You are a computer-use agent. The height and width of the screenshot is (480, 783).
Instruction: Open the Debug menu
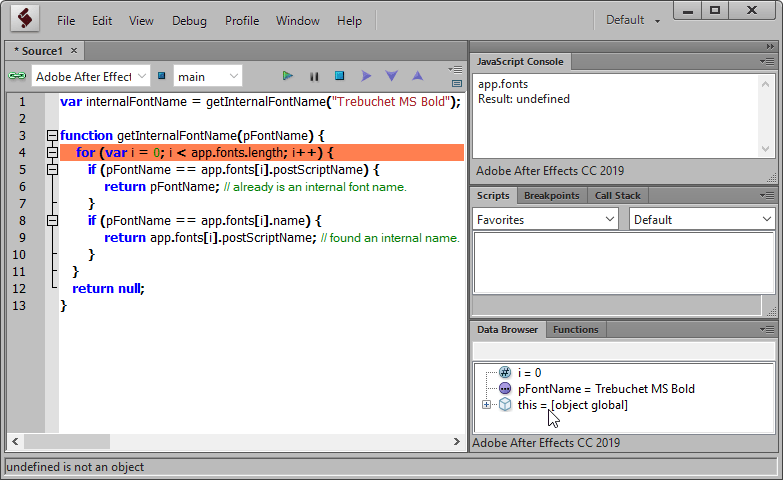click(x=189, y=20)
